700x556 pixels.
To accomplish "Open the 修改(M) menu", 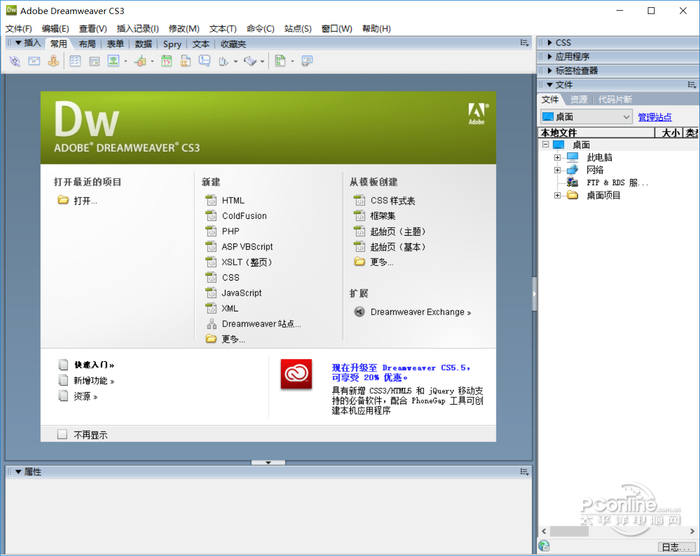I will pos(184,29).
